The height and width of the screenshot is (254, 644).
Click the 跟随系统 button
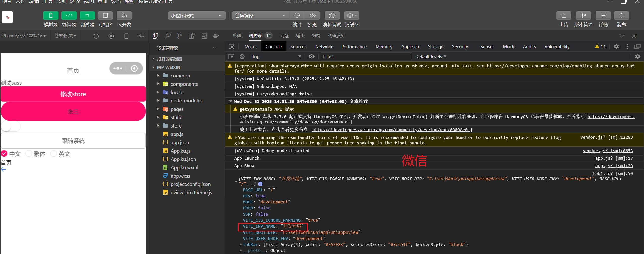(73, 141)
